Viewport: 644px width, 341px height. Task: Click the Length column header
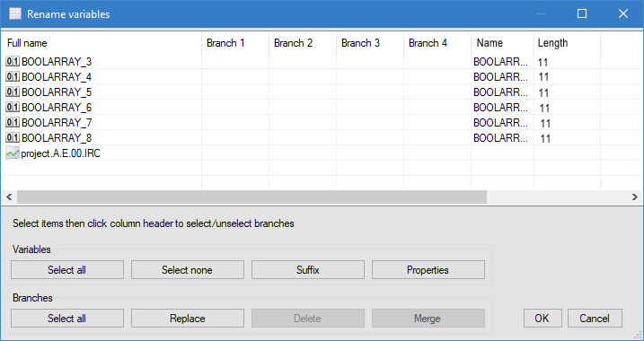click(567, 43)
